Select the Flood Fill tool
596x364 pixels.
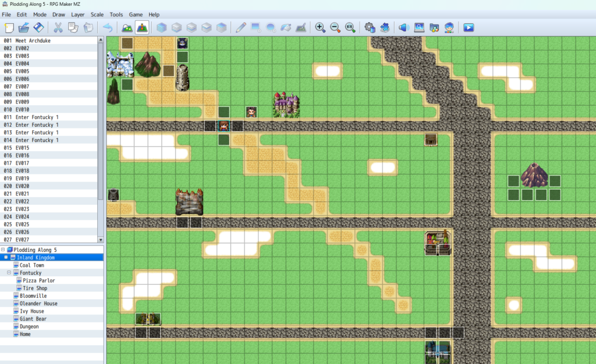[x=286, y=28]
